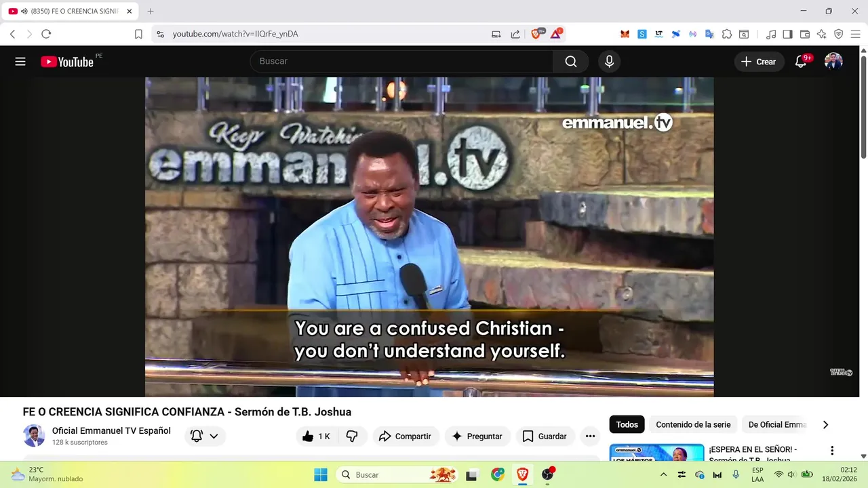Share this page from address bar
Image resolution: width=868 pixels, height=488 pixels.
tap(515, 34)
